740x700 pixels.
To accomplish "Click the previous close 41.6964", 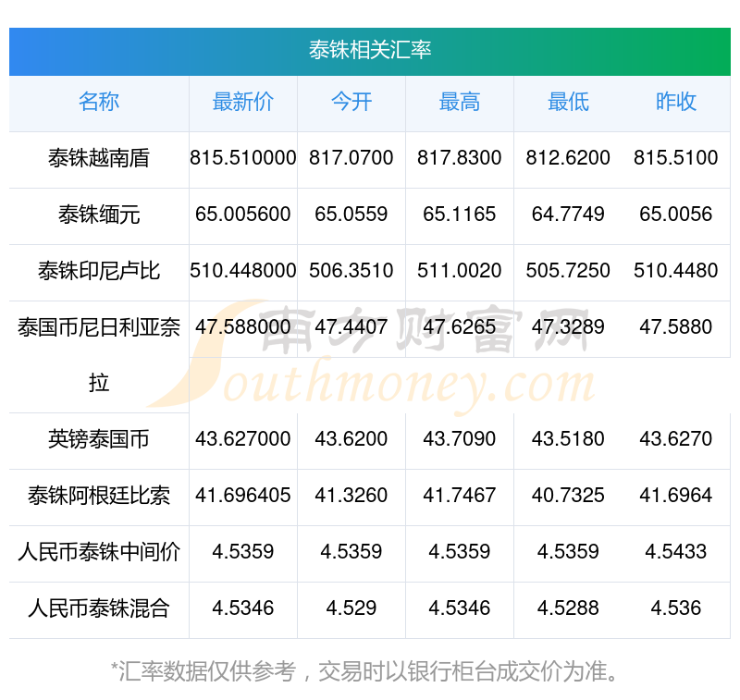I will (x=676, y=496).
